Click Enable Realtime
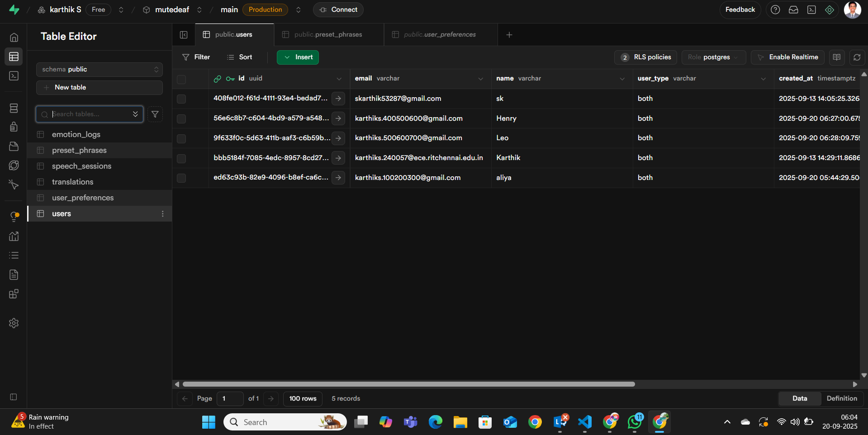 787,57
